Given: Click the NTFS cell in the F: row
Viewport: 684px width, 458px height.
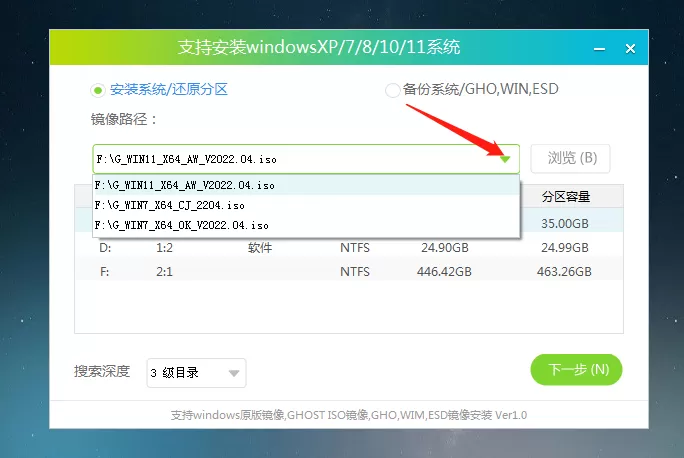Looking at the screenshot, I should click(x=355, y=272).
